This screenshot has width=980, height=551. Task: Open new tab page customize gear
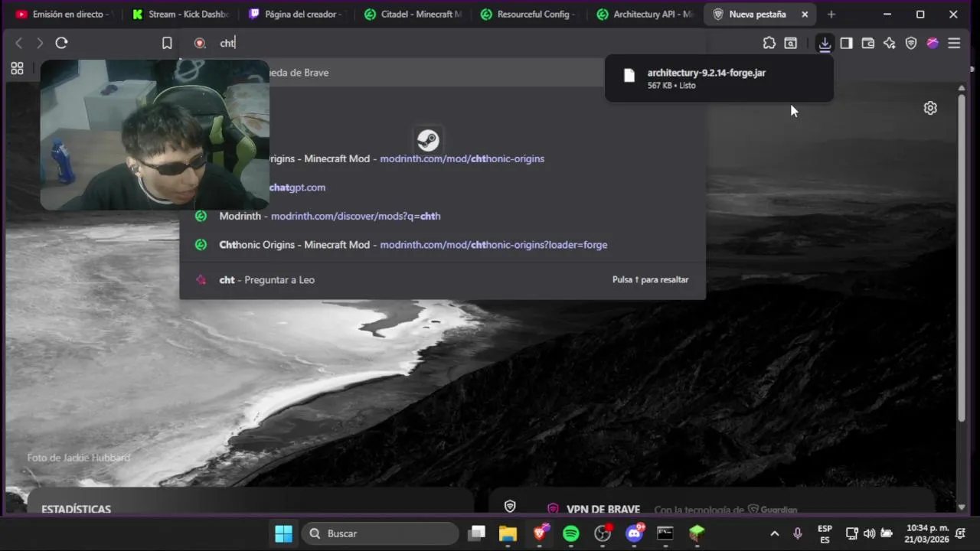[x=930, y=108]
